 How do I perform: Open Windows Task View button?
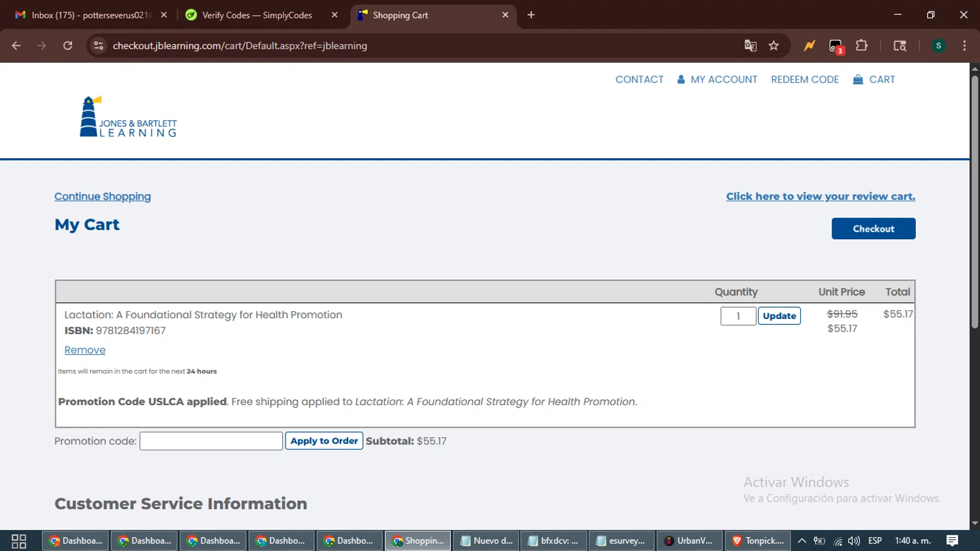[19, 541]
